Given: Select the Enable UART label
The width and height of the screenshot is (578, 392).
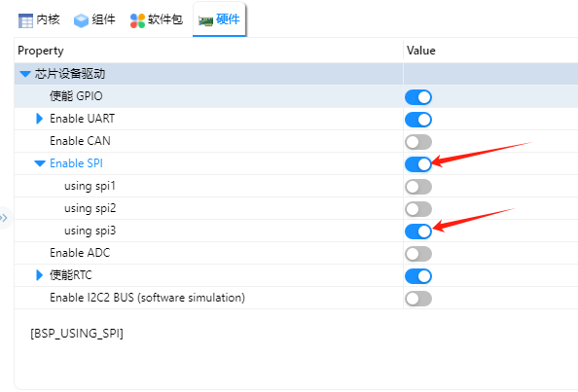Looking at the screenshot, I should (x=82, y=119).
